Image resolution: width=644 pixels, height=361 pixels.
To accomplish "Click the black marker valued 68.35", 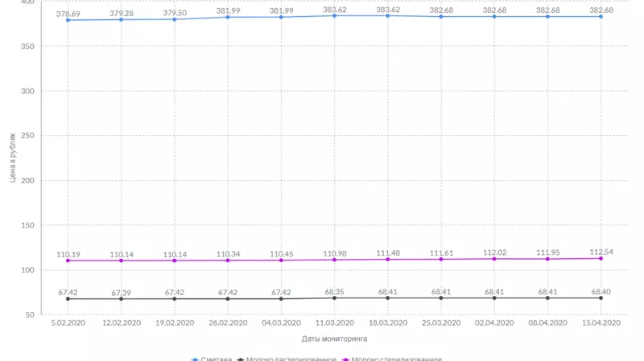I will (x=334, y=298).
